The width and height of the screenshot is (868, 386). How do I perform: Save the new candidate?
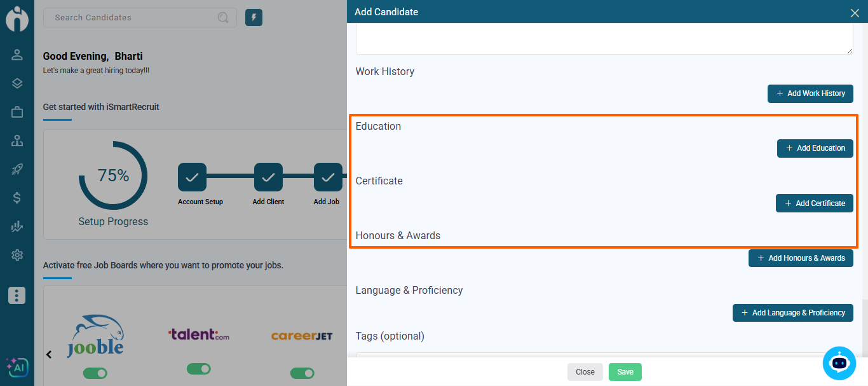pyautogui.click(x=625, y=372)
